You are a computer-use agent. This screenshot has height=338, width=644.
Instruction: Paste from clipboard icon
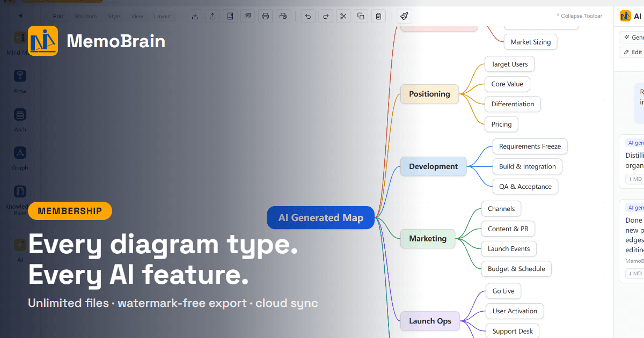click(x=379, y=16)
